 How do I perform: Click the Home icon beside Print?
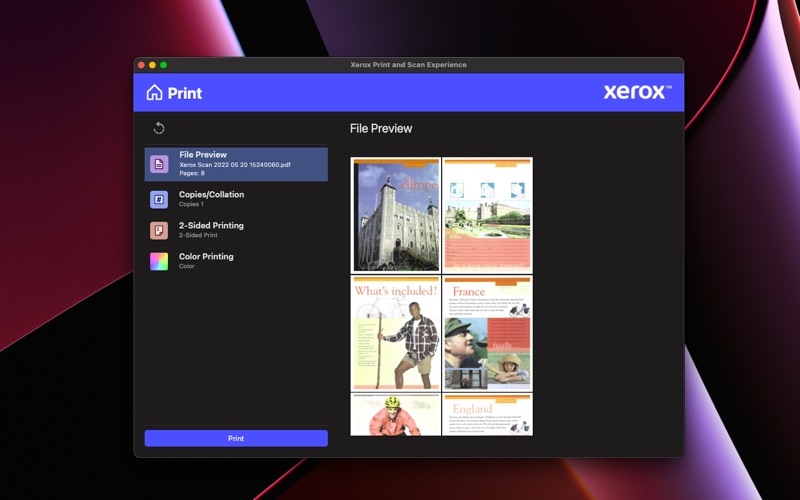click(154, 92)
